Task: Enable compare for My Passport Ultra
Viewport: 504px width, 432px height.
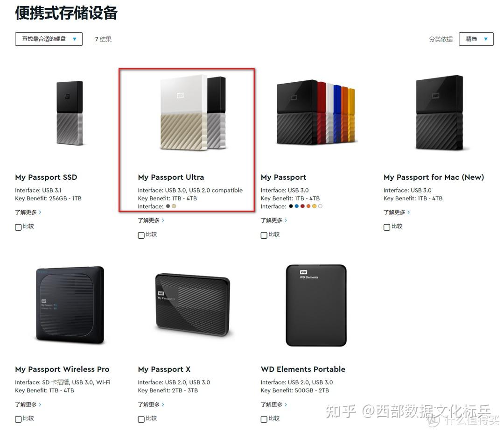Action: point(141,235)
